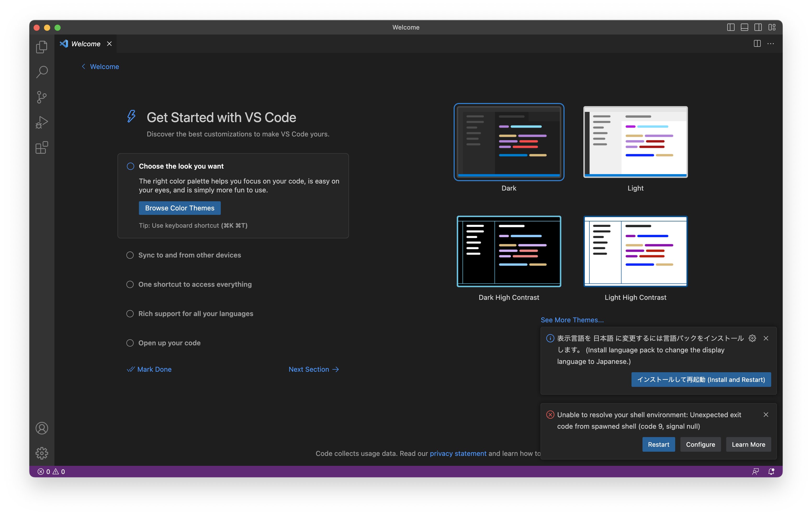This screenshot has width=812, height=516.
Task: Click the notifications bell in status bar
Action: [x=771, y=471]
